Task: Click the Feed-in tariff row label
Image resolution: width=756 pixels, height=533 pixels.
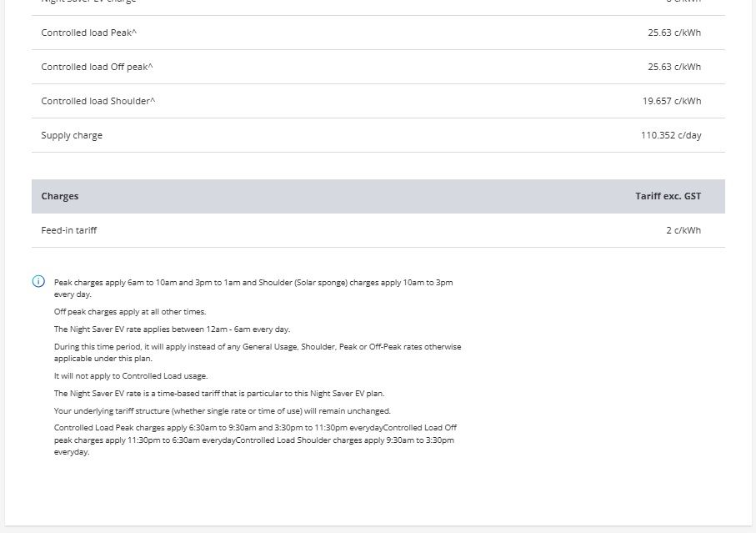Action: coord(69,230)
